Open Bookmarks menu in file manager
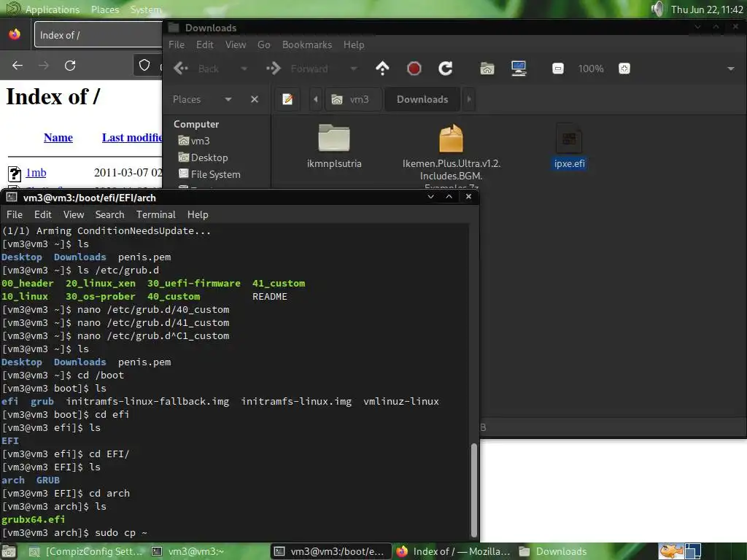This screenshot has height=560, width=747. (307, 44)
